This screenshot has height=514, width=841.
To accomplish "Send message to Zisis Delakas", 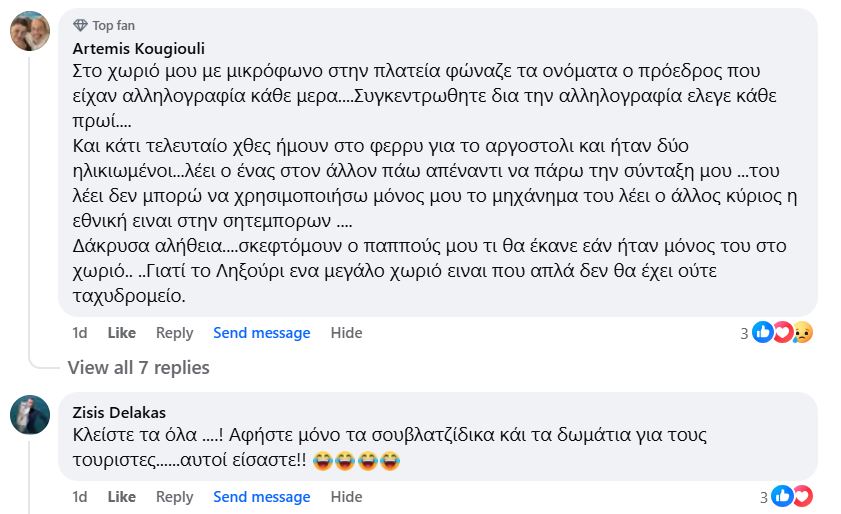I will 261,497.
